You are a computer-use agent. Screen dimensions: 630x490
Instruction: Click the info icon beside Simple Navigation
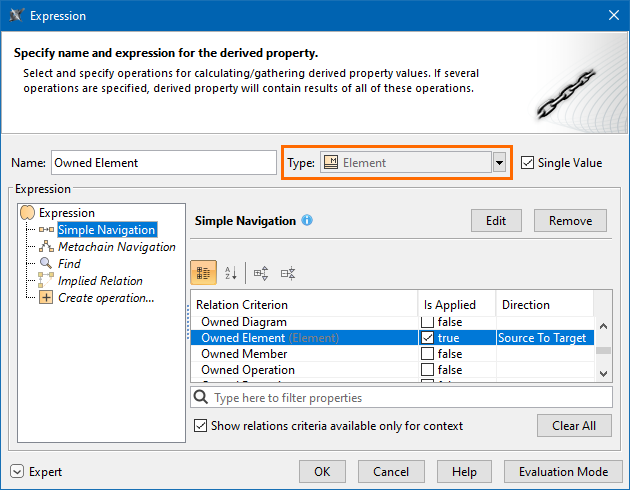(x=307, y=220)
